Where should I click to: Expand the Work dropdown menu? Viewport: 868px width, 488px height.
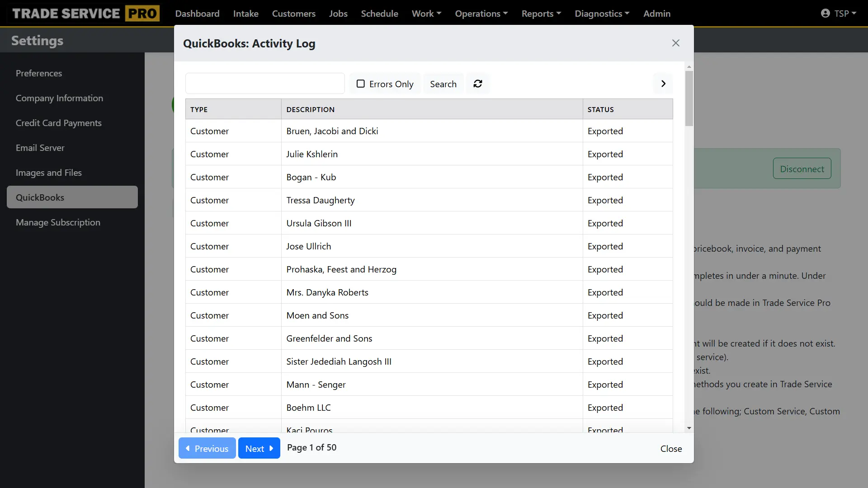coord(426,14)
